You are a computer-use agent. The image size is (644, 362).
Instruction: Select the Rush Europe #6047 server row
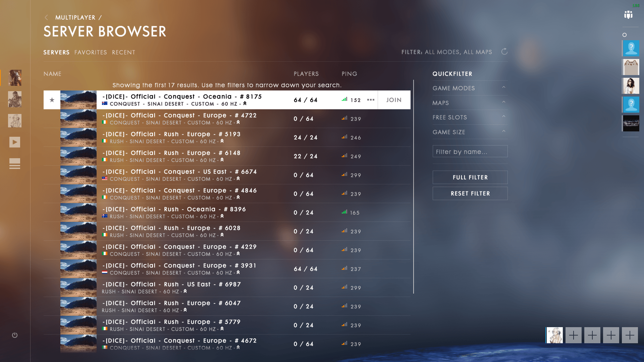(x=227, y=306)
